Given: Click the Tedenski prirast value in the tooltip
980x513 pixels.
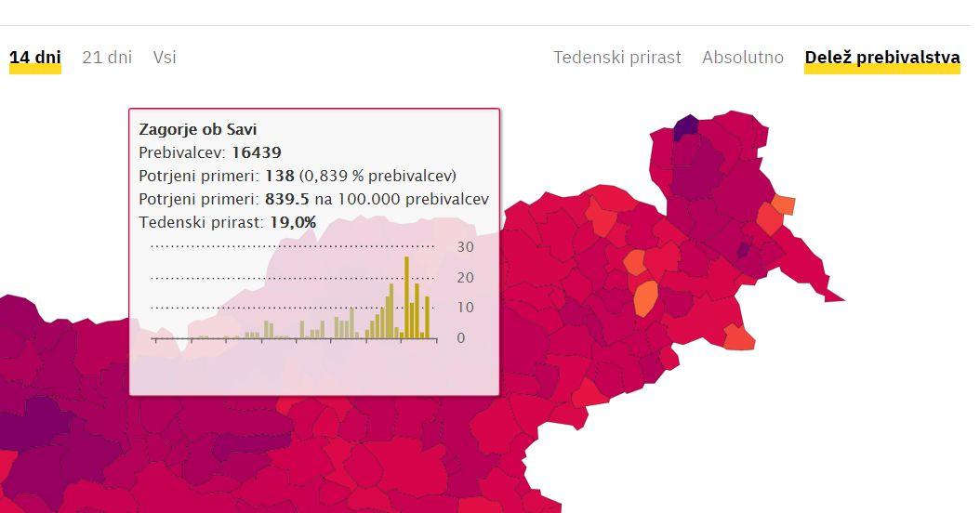Looking at the screenshot, I should click(293, 222).
